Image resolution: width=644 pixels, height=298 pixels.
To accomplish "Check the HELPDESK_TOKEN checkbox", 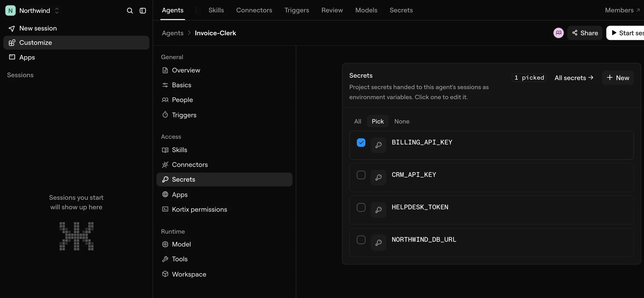I will coord(361,208).
